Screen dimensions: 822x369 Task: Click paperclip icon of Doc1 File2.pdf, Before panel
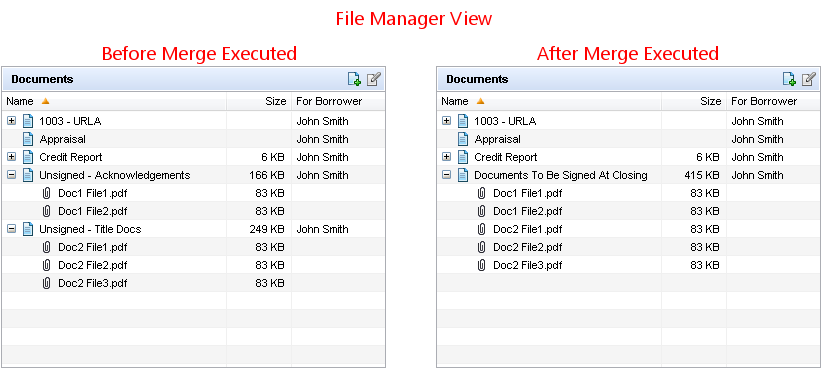pyautogui.click(x=47, y=211)
